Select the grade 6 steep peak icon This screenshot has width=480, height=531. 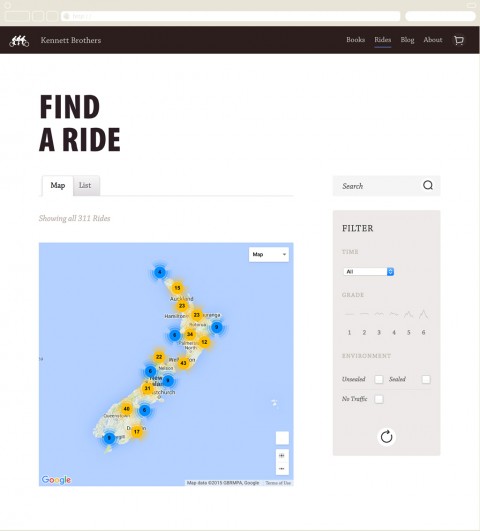(x=423, y=314)
